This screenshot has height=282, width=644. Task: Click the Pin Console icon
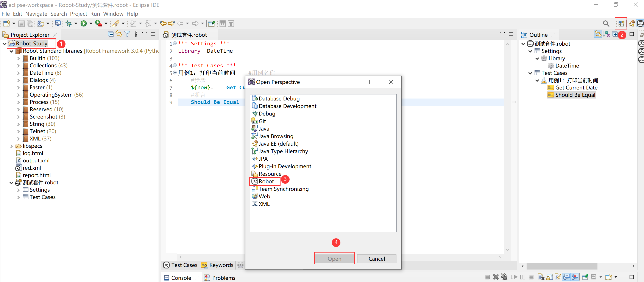pyautogui.click(x=585, y=277)
